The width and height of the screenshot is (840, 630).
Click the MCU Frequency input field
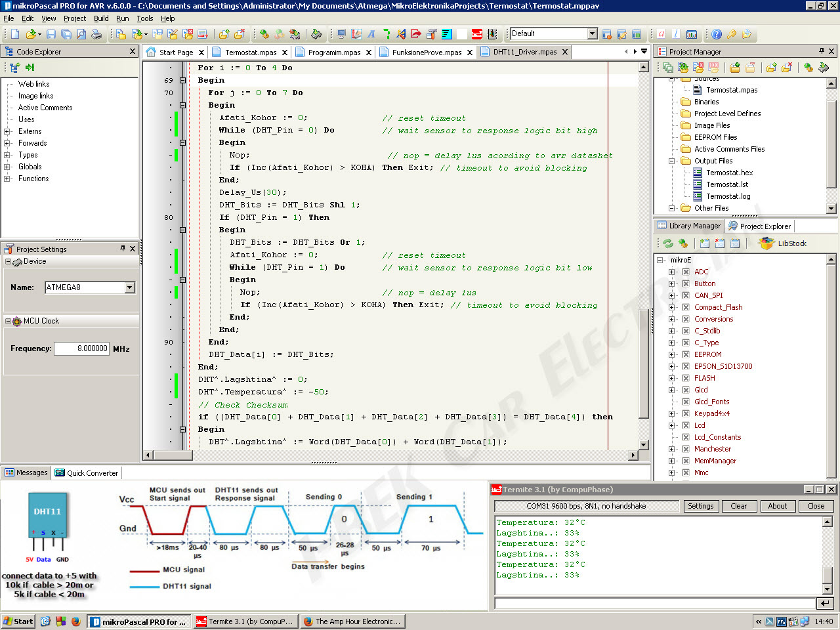tap(81, 348)
